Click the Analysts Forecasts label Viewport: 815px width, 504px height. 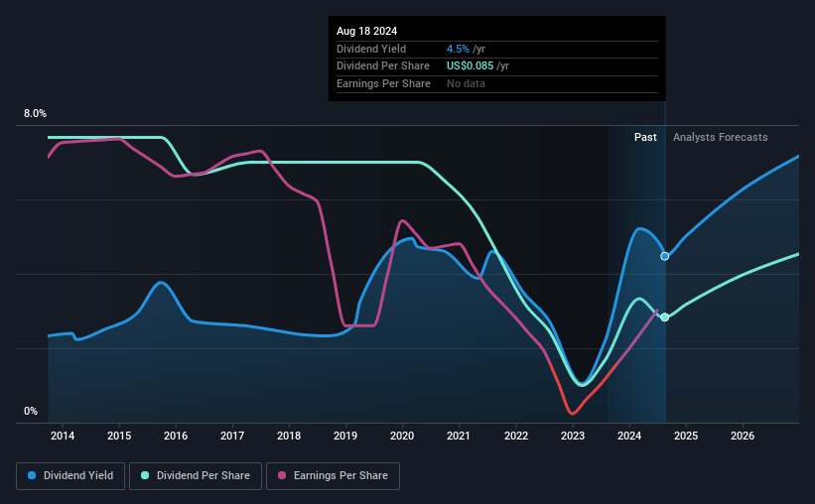(x=721, y=137)
